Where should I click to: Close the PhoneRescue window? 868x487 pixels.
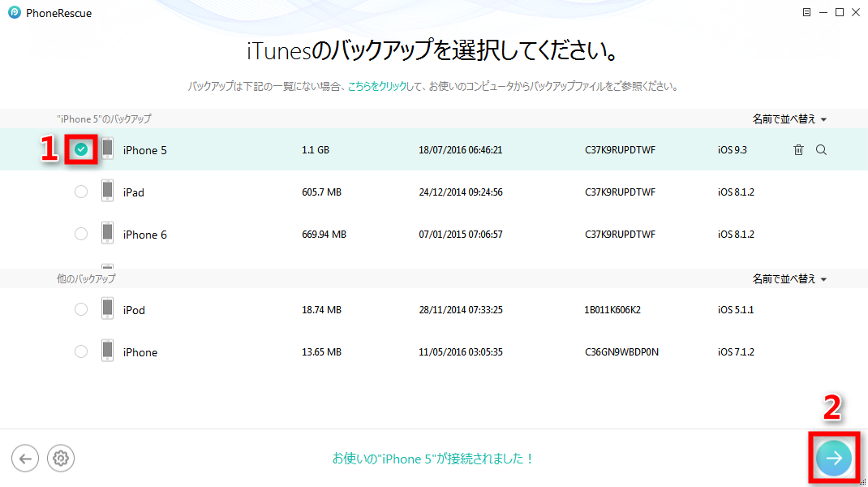856,12
